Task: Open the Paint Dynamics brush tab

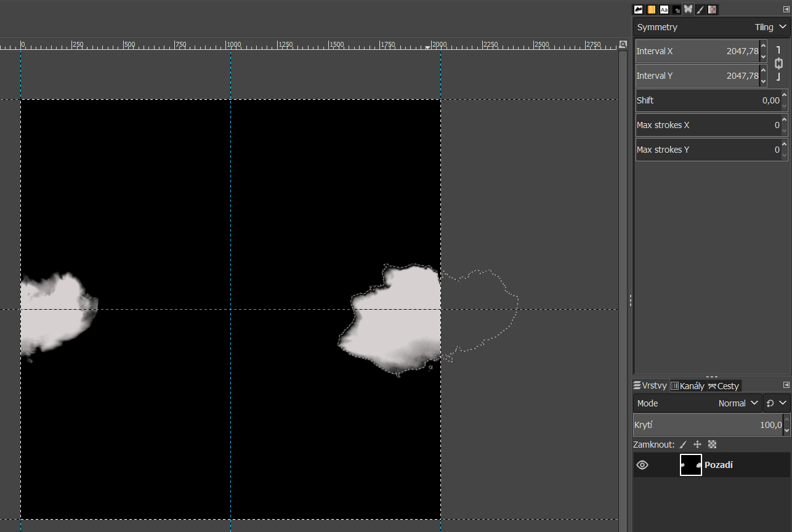Action: pos(700,9)
